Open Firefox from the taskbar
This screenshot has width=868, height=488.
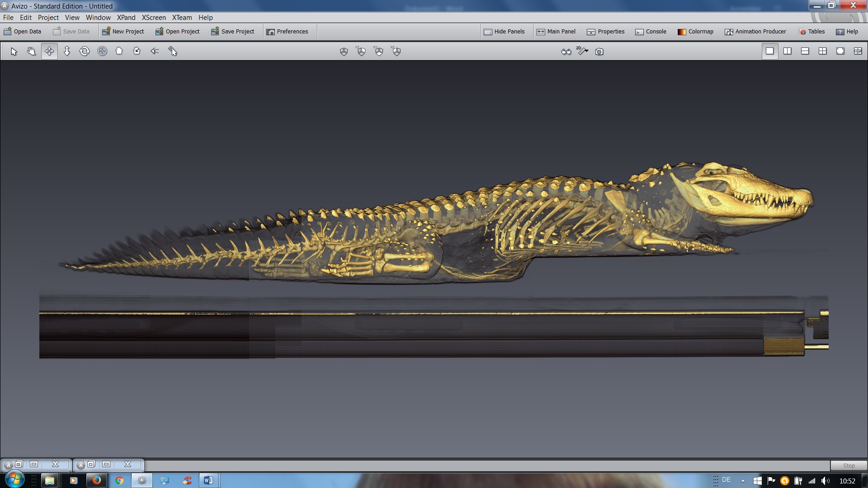96,480
